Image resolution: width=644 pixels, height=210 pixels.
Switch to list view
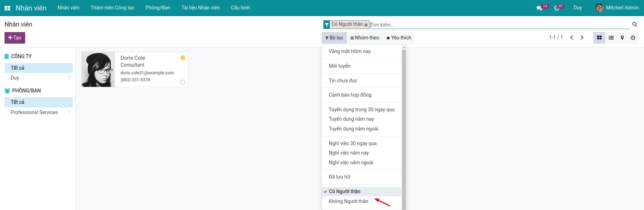coord(611,38)
